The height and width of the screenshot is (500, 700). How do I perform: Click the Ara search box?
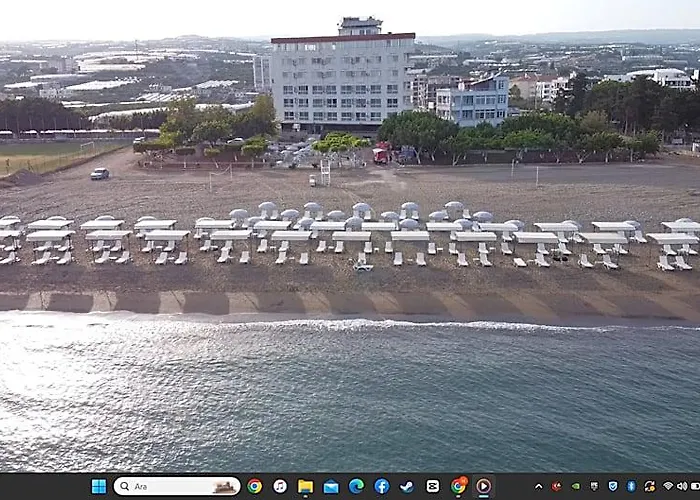177,486
